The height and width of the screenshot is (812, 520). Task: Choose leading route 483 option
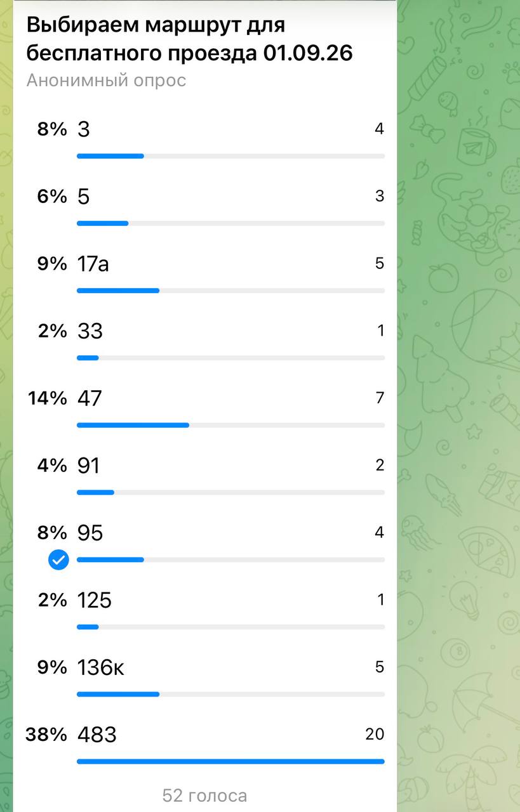[x=205, y=744]
